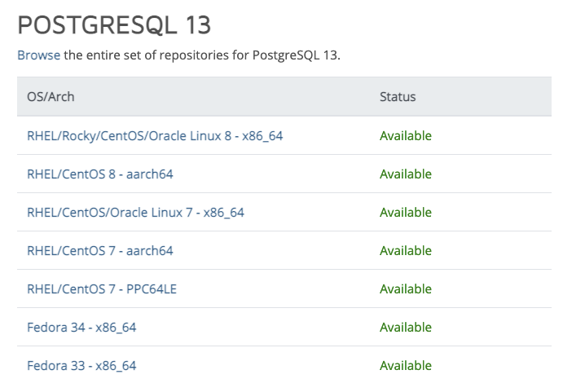Open the Browse repositories link
Screen dimensions: 563x392
[39, 55]
